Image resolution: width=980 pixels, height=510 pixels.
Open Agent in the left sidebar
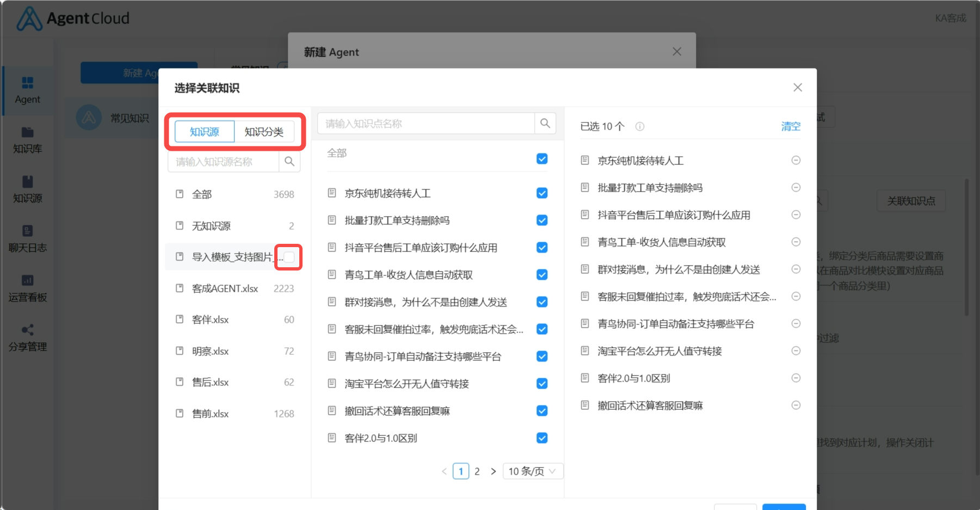point(27,91)
